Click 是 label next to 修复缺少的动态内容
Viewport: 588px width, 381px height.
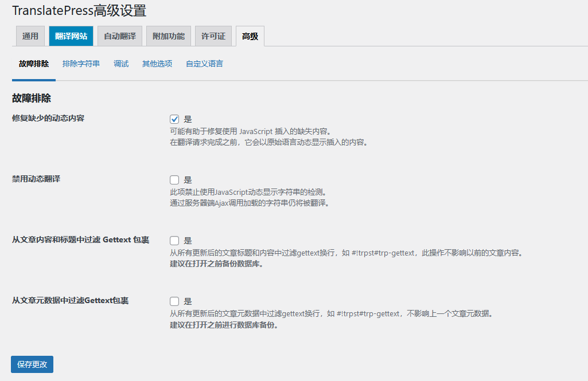tap(186, 119)
